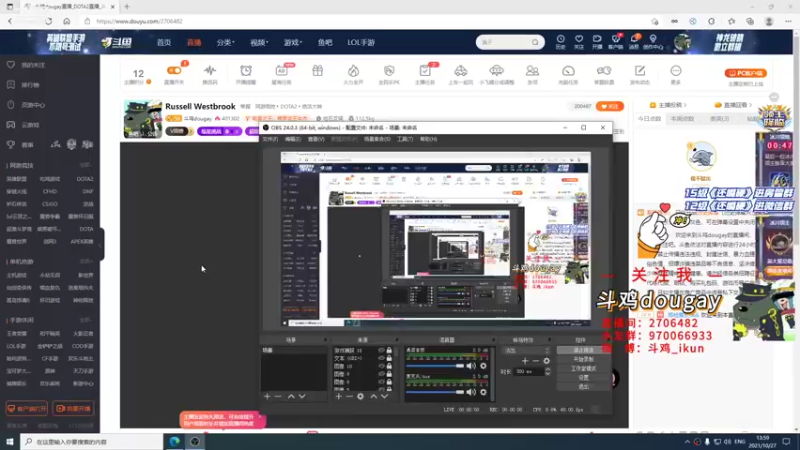Click the speedometer gauge icon
800x450 pixels.
pyautogui.click(x=568, y=70)
